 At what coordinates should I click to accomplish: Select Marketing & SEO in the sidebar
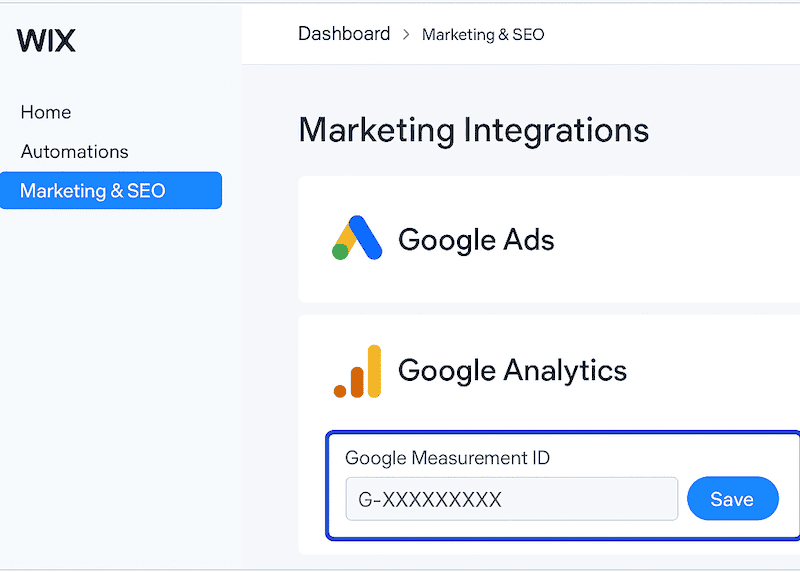click(111, 190)
